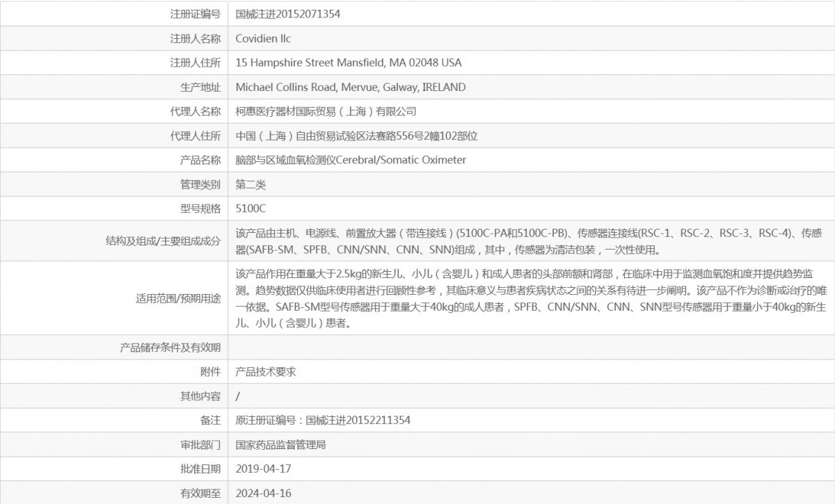Click the 其他内容 row label
Image resolution: width=835 pixels, height=504 pixels.
pos(200,396)
